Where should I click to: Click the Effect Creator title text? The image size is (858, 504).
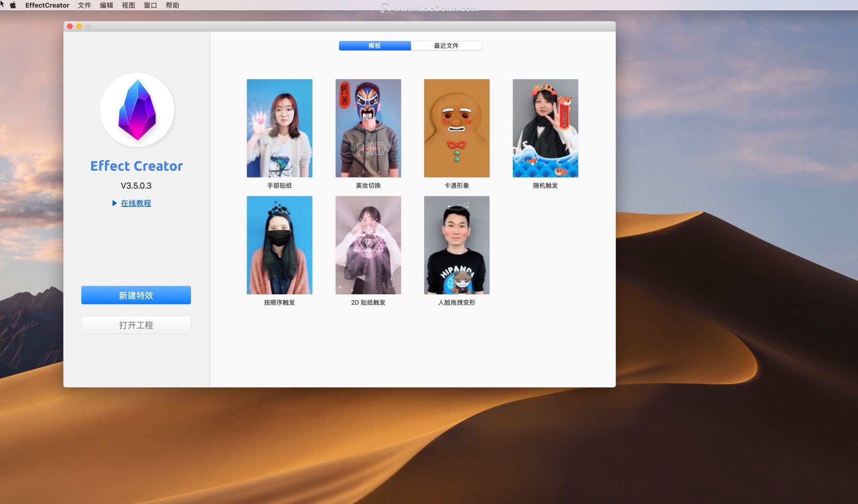pos(137,166)
